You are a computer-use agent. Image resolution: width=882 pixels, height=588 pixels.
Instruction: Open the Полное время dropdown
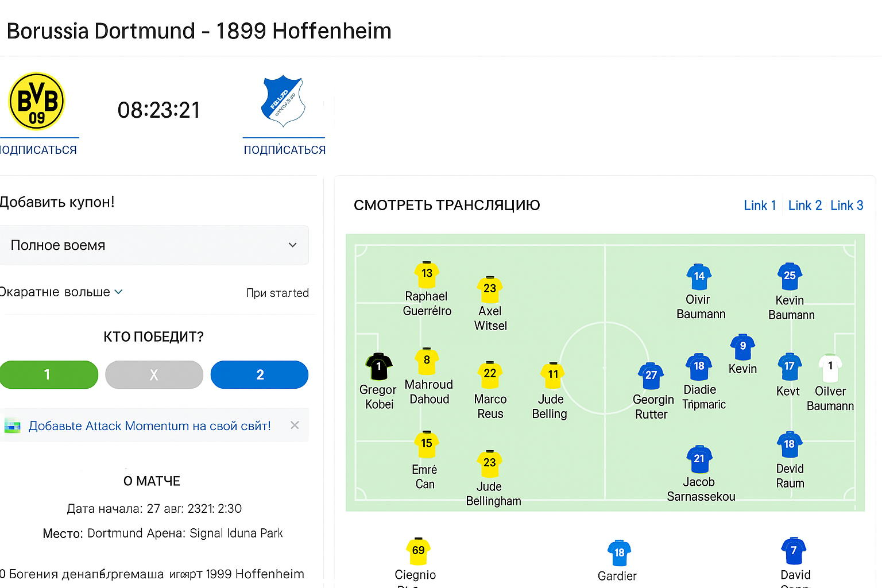(153, 245)
